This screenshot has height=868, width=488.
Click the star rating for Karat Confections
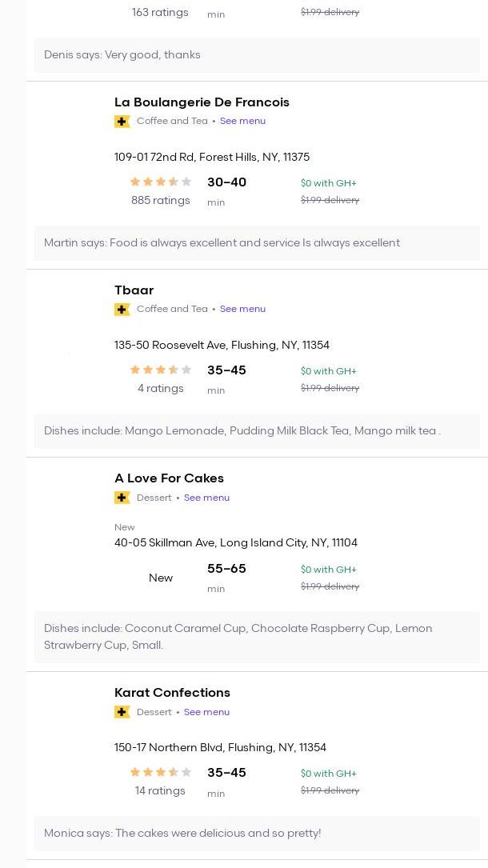point(161,773)
